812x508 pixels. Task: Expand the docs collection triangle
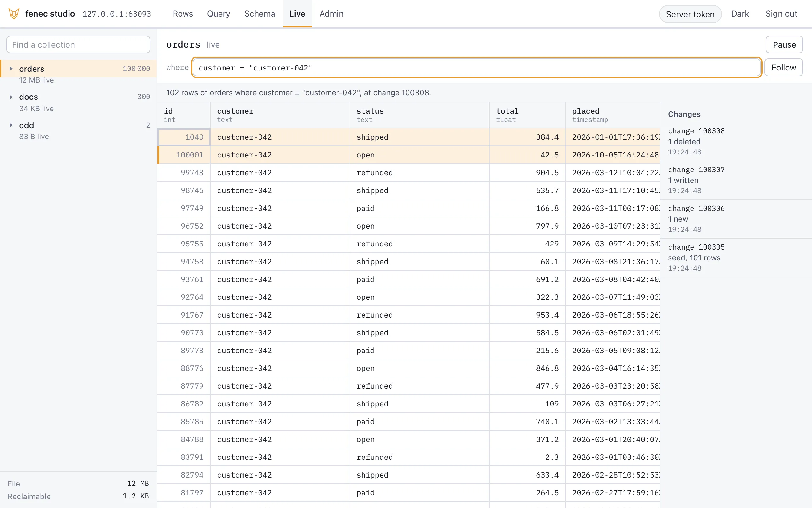[x=11, y=97]
